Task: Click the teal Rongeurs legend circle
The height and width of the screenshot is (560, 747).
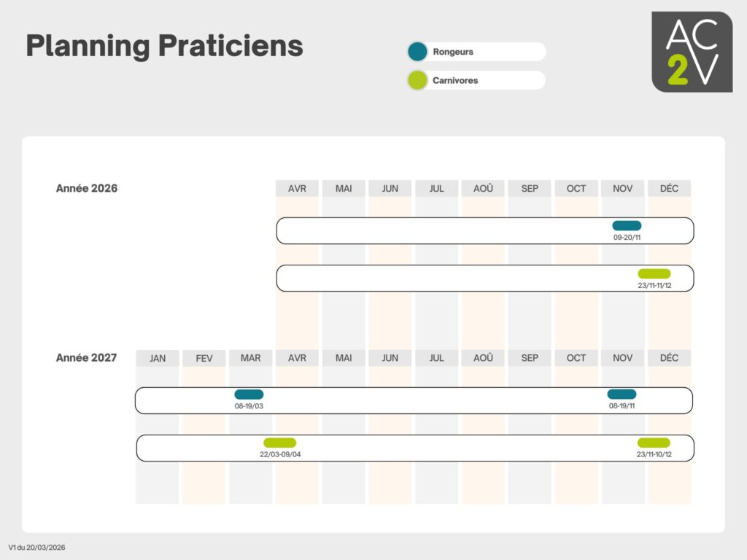Action: (417, 52)
